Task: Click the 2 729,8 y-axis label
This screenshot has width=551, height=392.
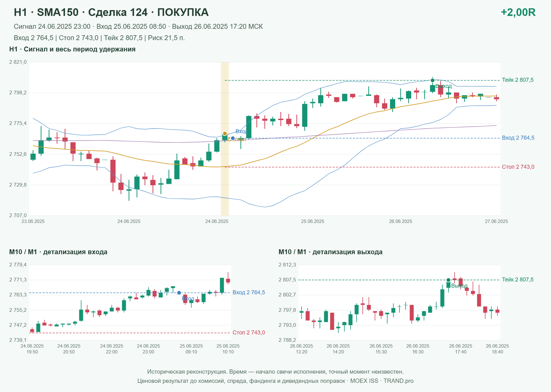Action: click(18, 185)
